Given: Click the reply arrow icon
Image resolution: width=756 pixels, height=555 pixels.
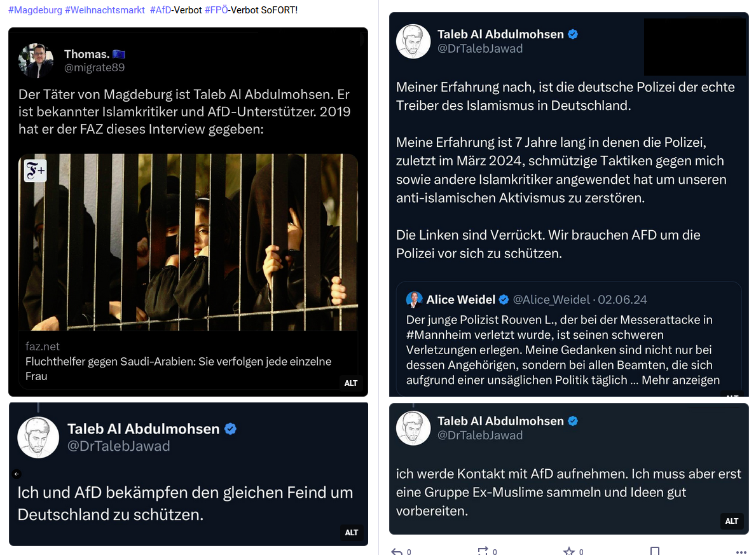Looking at the screenshot, I should tap(396, 551).
